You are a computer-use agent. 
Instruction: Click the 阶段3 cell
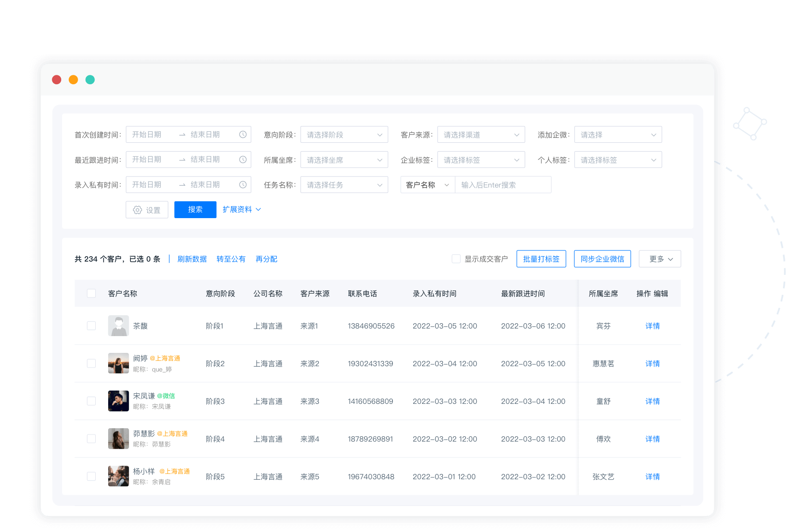[215, 401]
